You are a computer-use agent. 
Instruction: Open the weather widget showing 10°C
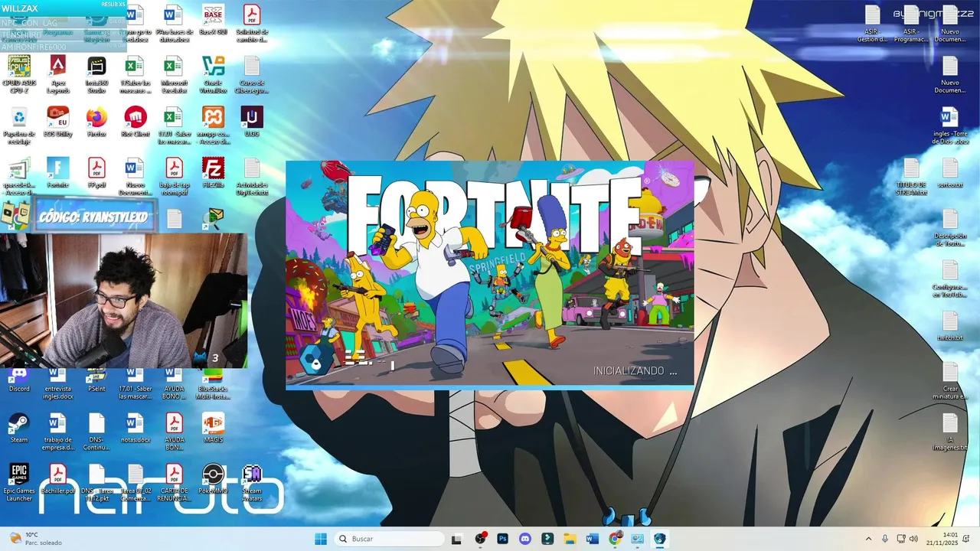tap(34, 539)
